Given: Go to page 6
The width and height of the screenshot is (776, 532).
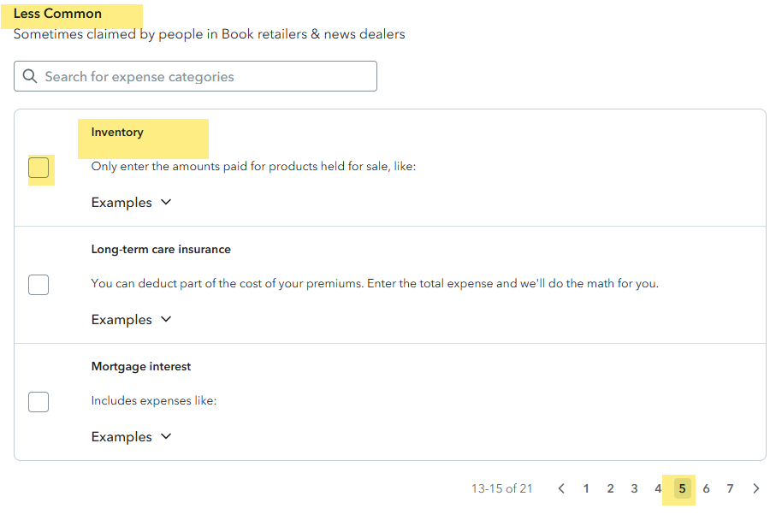Looking at the screenshot, I should [706, 489].
